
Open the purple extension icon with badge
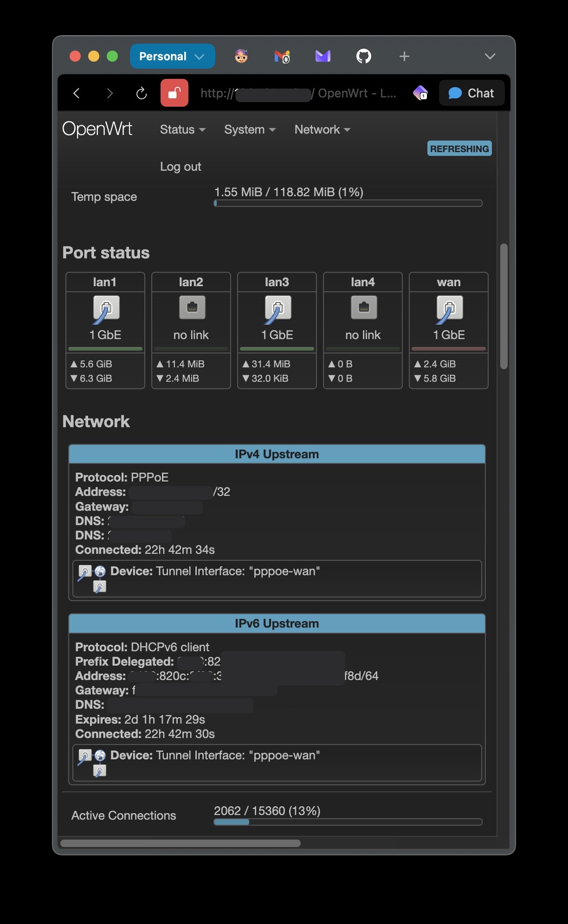(420, 93)
